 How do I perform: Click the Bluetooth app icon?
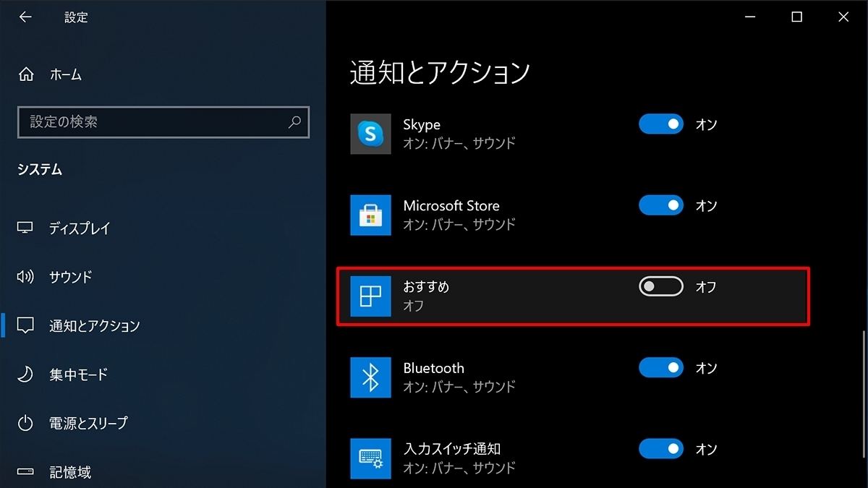370,377
